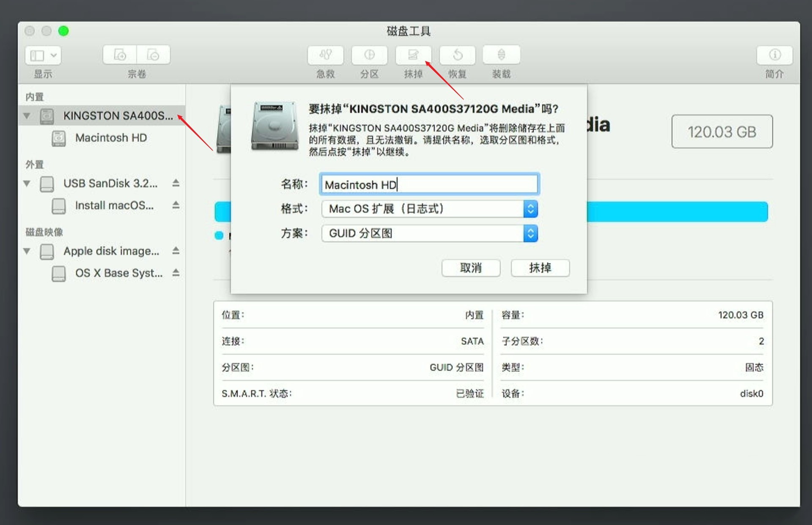Click the remove volume toolbar icon

pos(153,55)
